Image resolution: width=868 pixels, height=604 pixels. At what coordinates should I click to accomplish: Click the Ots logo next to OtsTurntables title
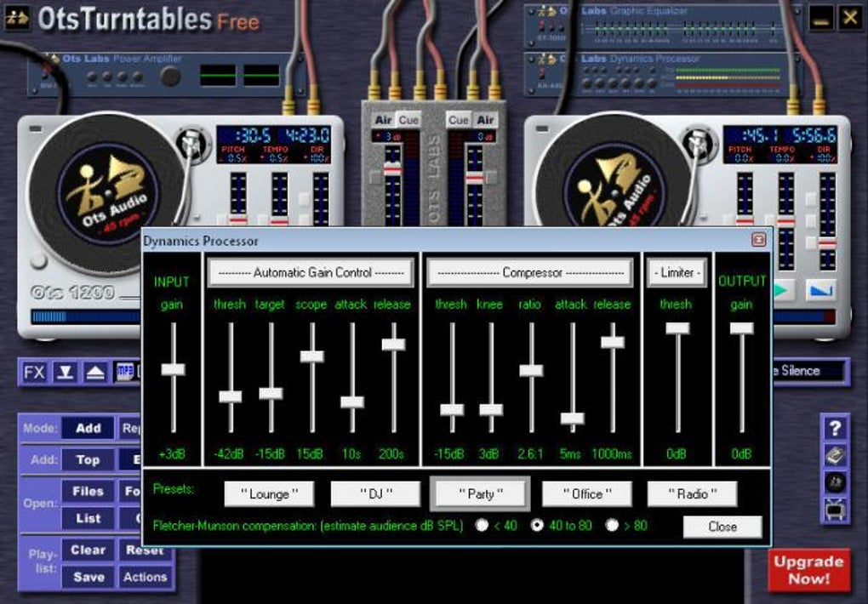tap(17, 17)
